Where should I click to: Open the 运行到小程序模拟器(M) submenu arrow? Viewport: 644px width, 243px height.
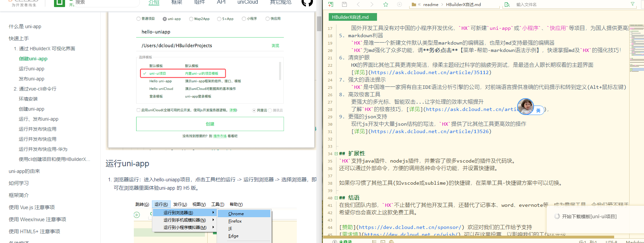(213, 227)
